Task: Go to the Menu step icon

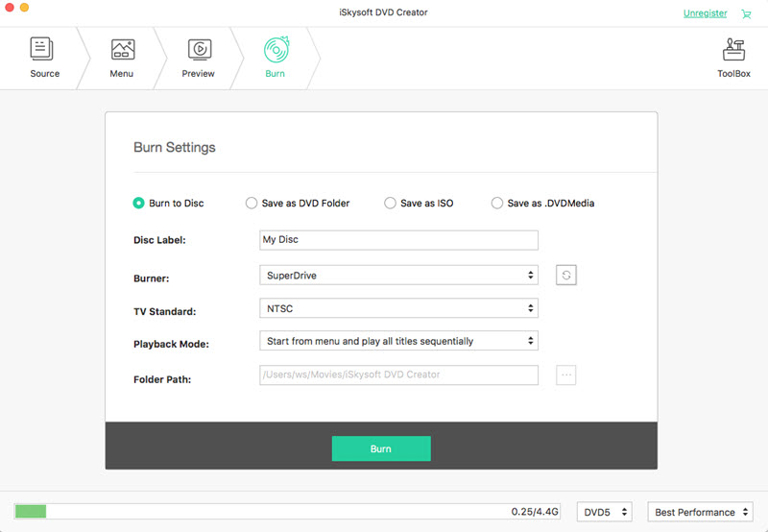Action: 123,50
